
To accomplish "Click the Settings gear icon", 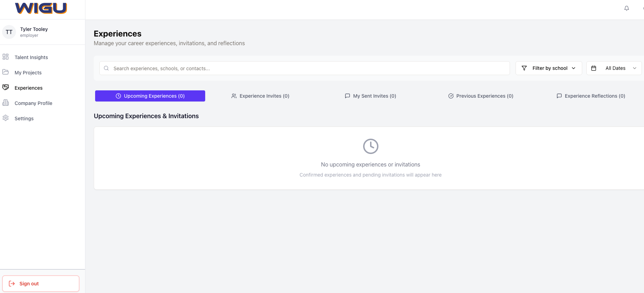I will 6,118.
